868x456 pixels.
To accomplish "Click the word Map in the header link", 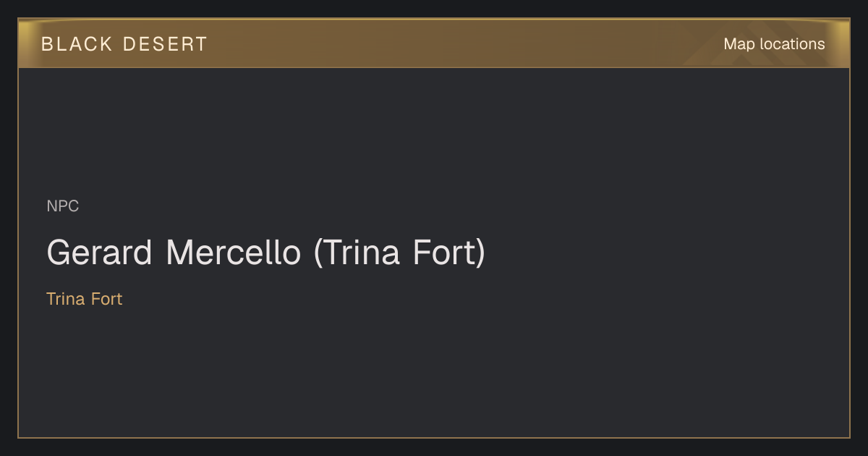I will [739, 44].
